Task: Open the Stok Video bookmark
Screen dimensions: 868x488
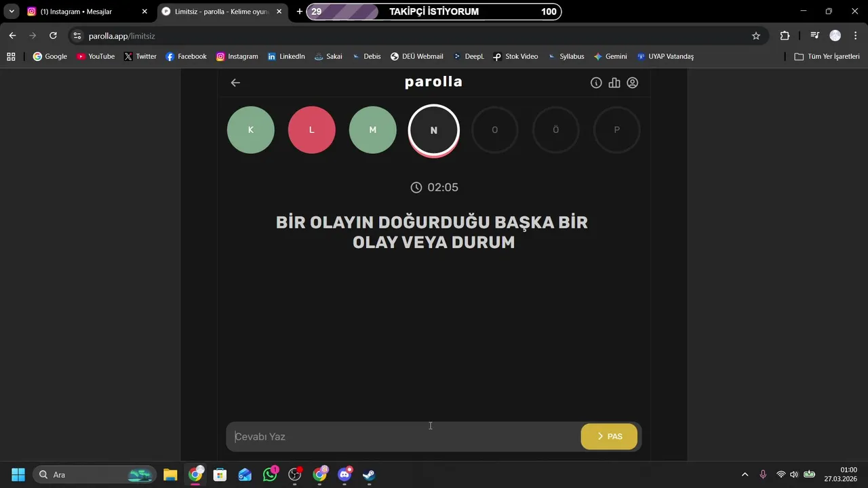Action: [x=515, y=57]
